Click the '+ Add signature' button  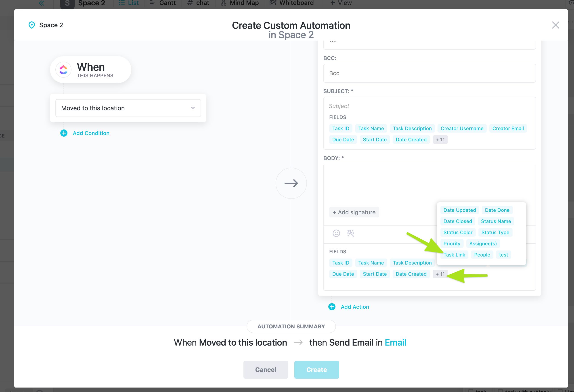[354, 212]
